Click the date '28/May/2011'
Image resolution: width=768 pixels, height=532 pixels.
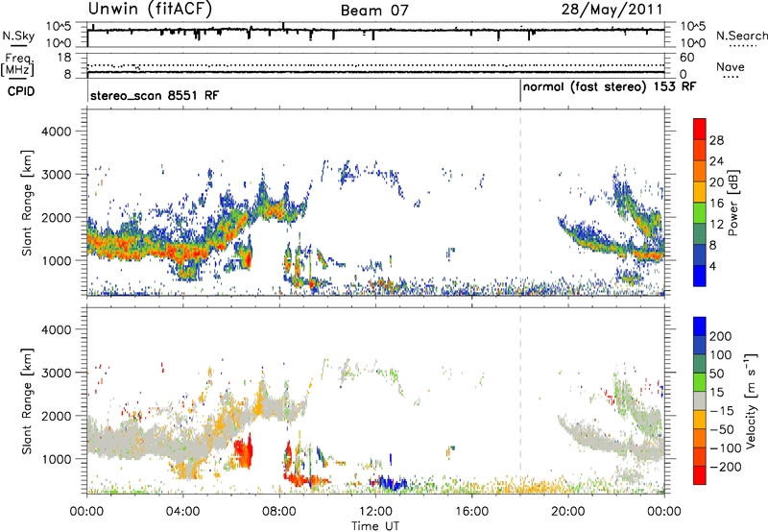coord(612,9)
